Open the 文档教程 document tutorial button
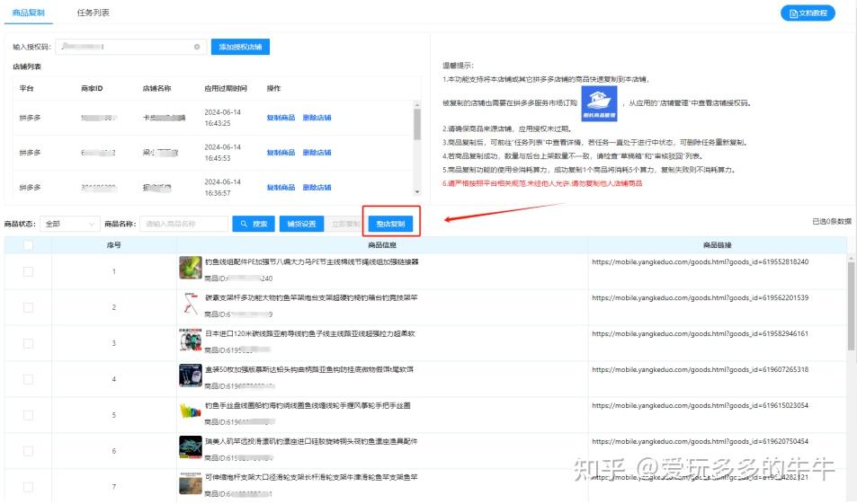This screenshot has height=504, width=857. 807,13
